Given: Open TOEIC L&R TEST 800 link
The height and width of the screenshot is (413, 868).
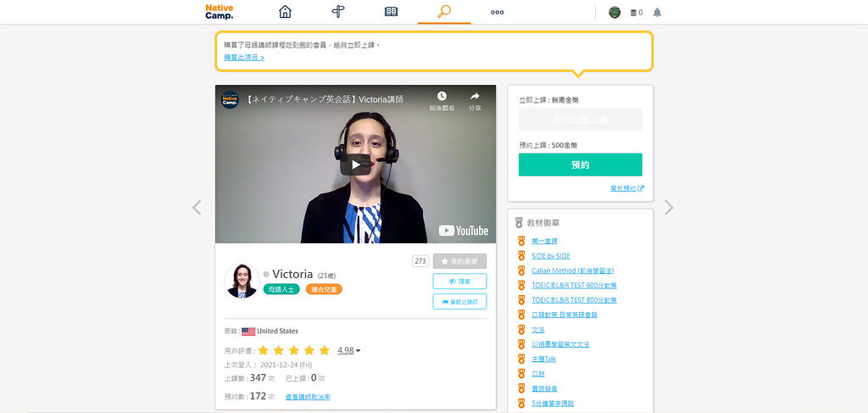Looking at the screenshot, I should pyautogui.click(x=574, y=300).
